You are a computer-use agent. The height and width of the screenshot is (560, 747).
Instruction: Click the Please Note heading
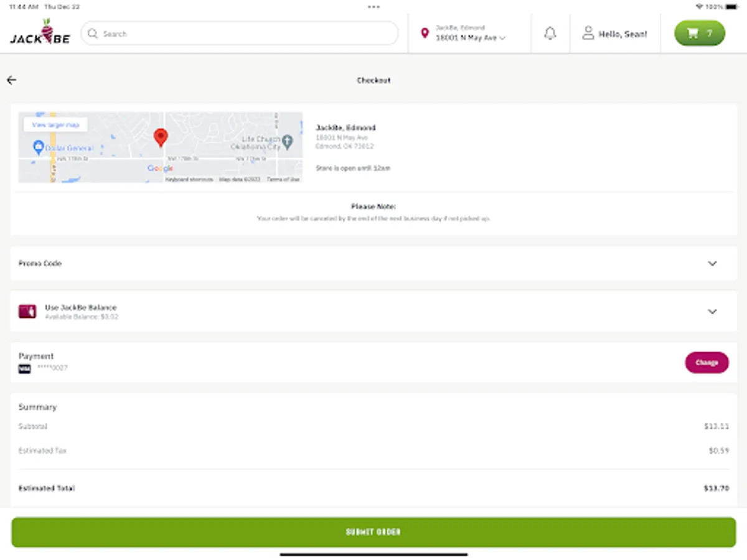[374, 207]
